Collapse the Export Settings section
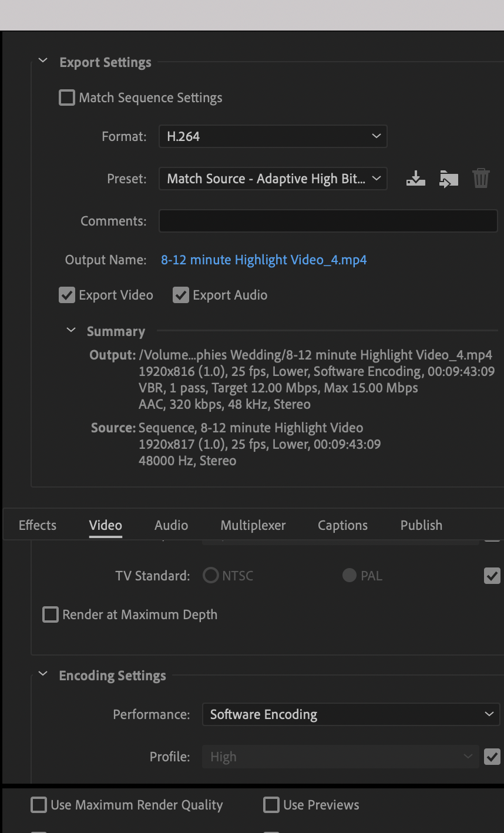 pos(43,61)
